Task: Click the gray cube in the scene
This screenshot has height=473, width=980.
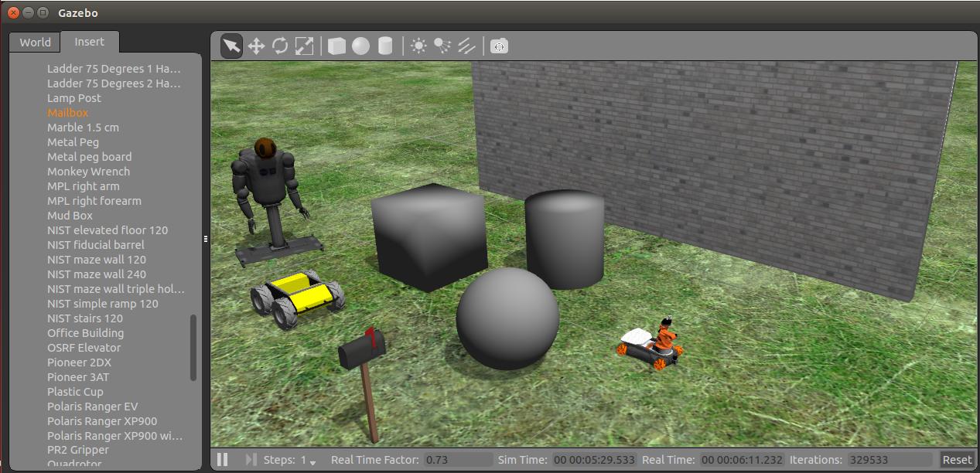Action: [429, 236]
